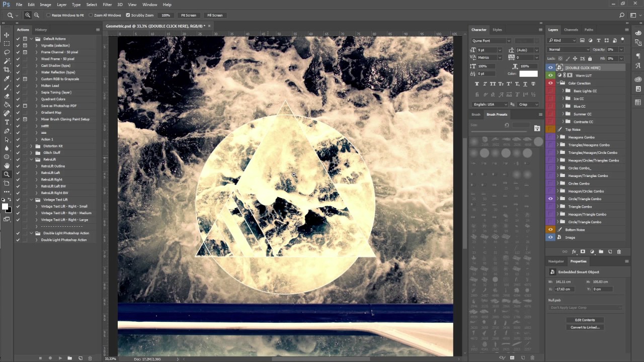
Task: Open the Window menu
Action: point(149,5)
